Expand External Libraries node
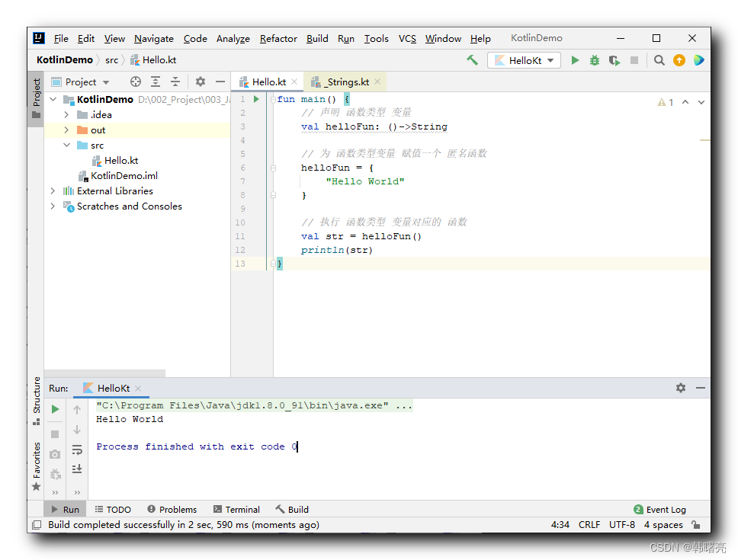Image resolution: width=738 pixels, height=560 pixels. pos(53,191)
